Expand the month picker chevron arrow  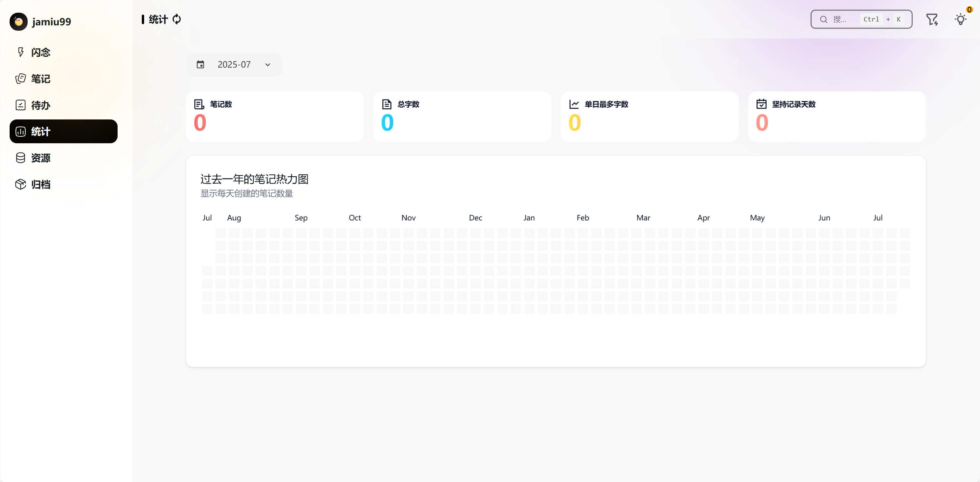(x=268, y=65)
